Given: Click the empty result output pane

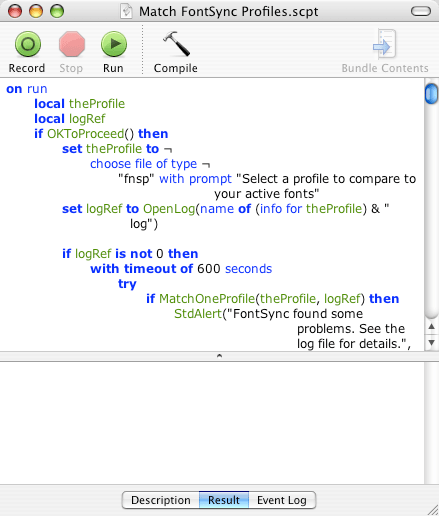Looking at the screenshot, I should [x=212, y=423].
